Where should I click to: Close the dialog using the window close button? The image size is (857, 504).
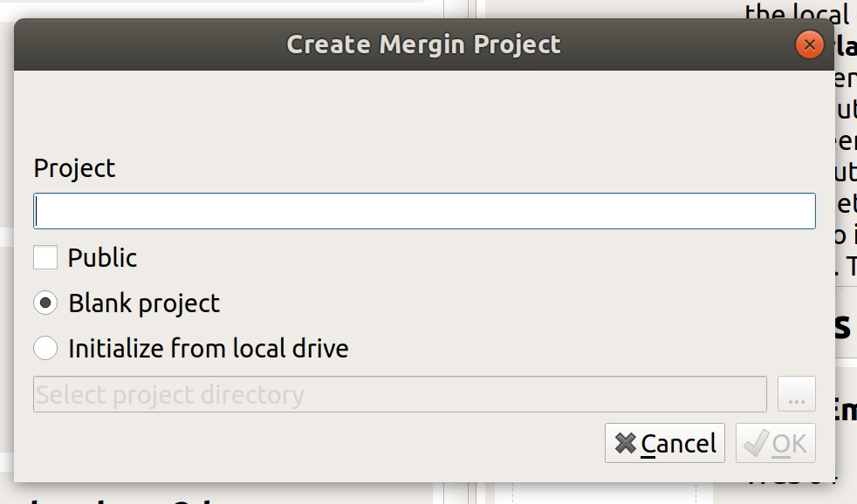pyautogui.click(x=809, y=44)
